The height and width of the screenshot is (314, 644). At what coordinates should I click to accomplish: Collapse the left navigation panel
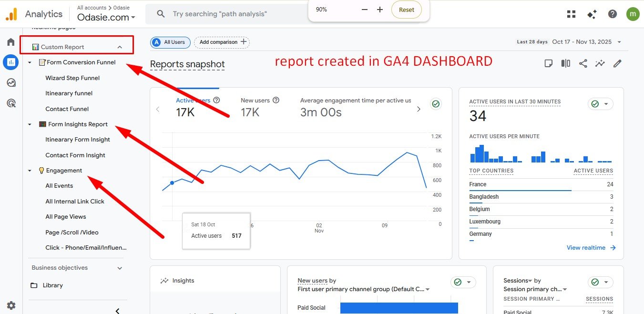118,310
